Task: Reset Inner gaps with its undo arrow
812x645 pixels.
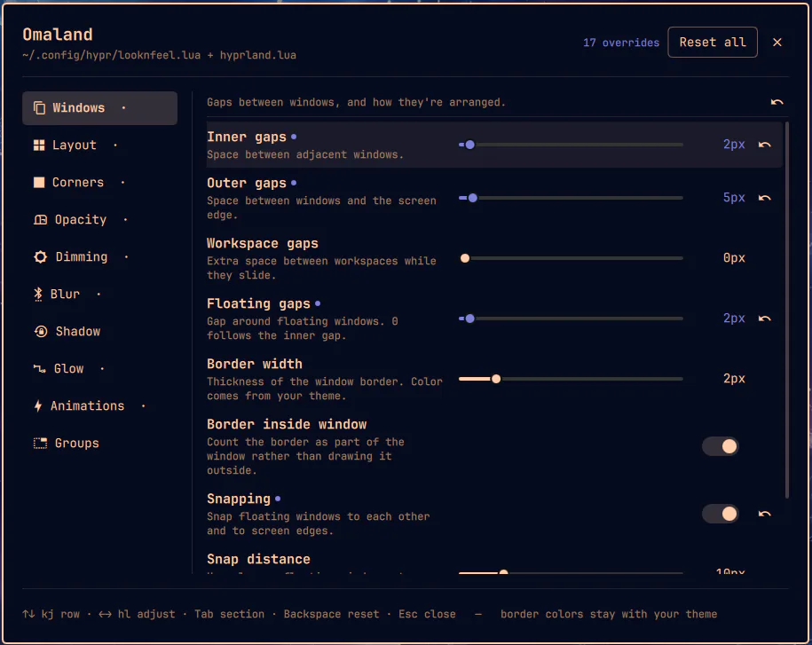Action: click(764, 145)
